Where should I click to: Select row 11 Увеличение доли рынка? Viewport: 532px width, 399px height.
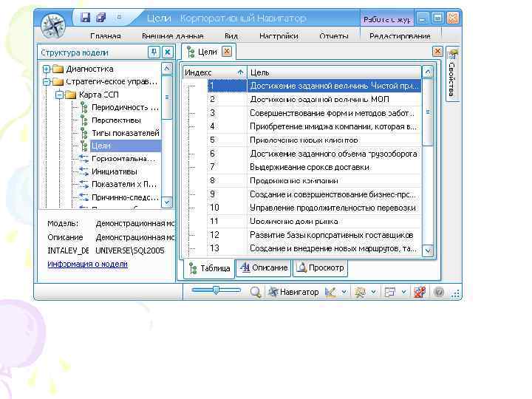[x=314, y=221]
